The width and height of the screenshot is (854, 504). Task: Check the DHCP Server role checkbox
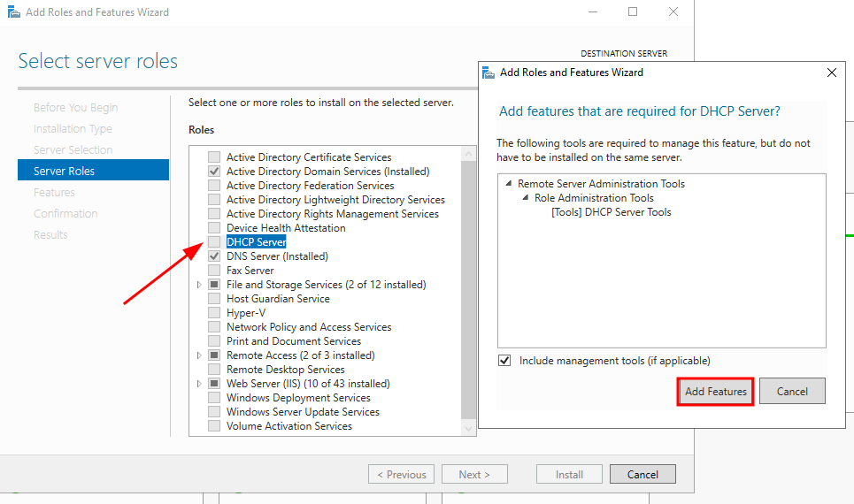point(213,242)
